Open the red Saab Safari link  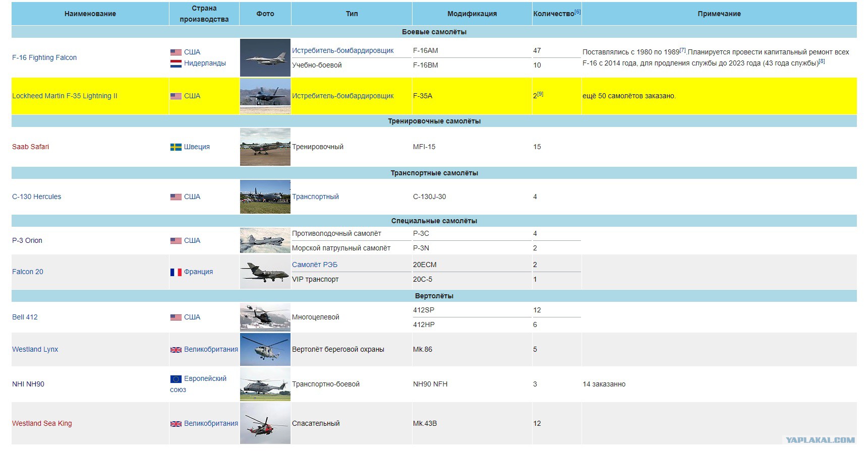click(30, 147)
